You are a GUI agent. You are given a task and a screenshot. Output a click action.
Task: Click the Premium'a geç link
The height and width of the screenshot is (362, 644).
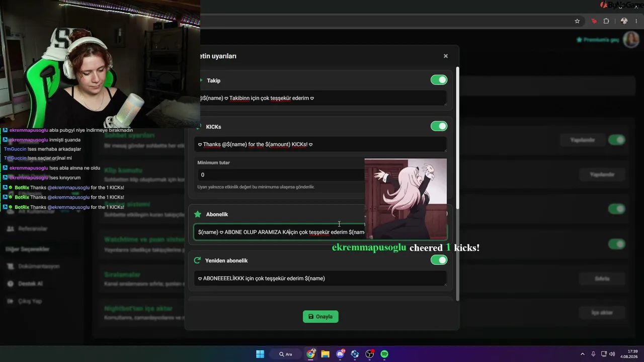point(598,40)
